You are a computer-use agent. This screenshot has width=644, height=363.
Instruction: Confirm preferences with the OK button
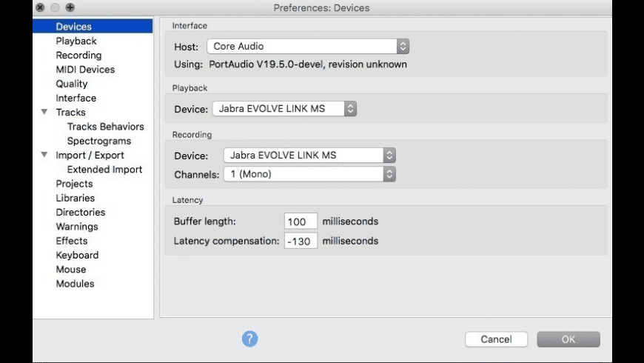pos(568,339)
